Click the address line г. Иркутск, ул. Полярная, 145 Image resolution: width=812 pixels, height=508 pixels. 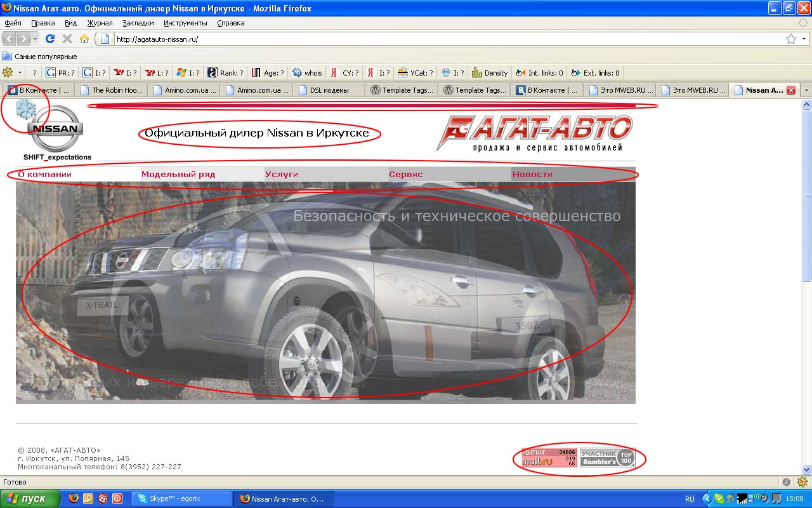tap(74, 458)
